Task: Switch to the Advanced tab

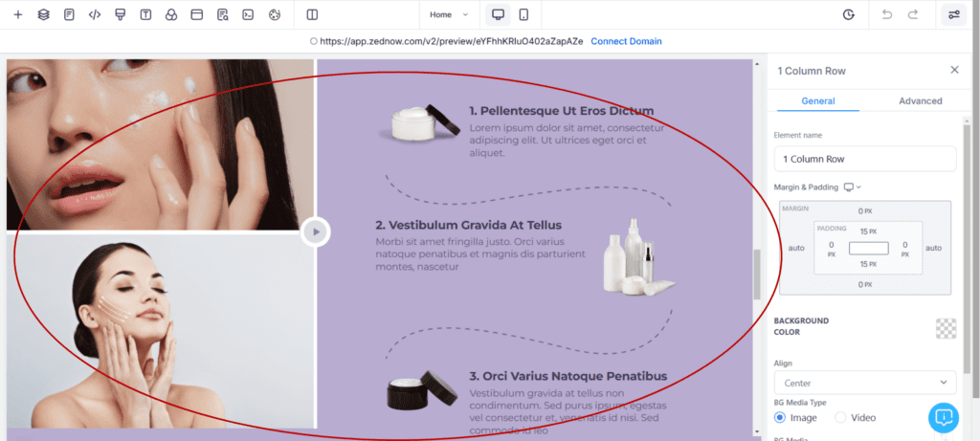Action: (920, 101)
